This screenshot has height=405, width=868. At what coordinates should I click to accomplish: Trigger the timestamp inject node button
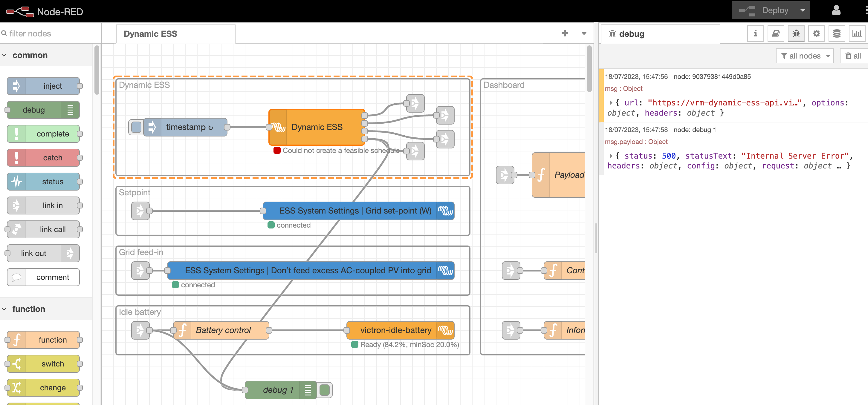[x=136, y=127]
